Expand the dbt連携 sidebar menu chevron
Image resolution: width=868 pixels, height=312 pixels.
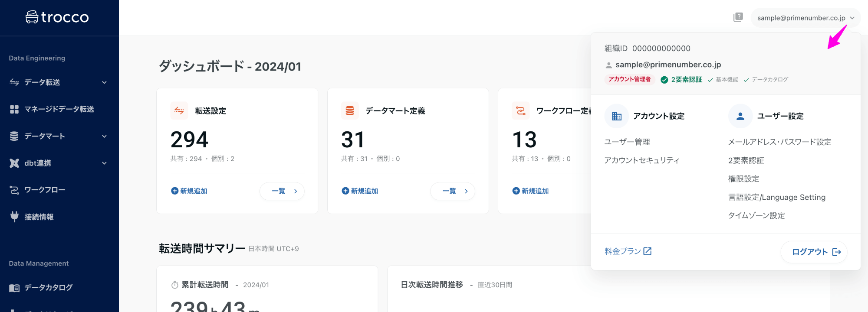pos(104,163)
